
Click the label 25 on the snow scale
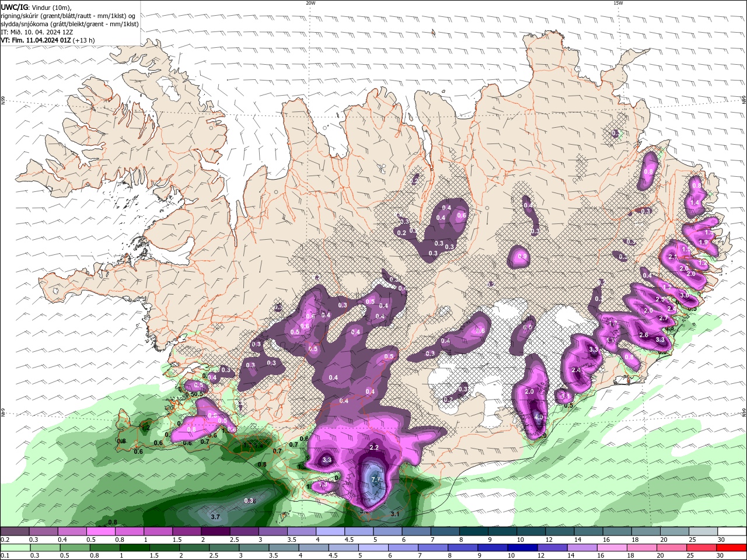(692, 540)
